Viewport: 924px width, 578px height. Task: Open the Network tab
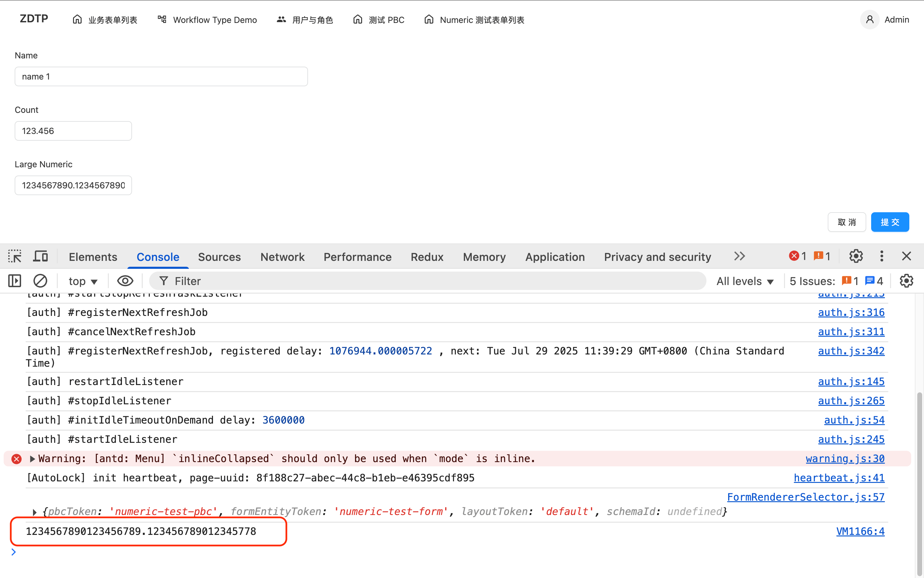click(x=283, y=257)
